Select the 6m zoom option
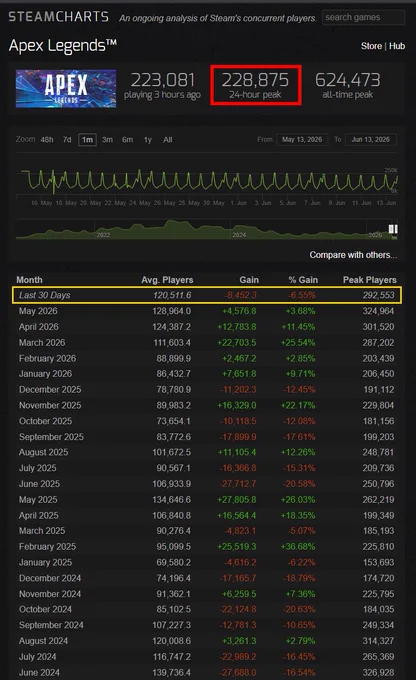416x680 pixels. click(127, 140)
